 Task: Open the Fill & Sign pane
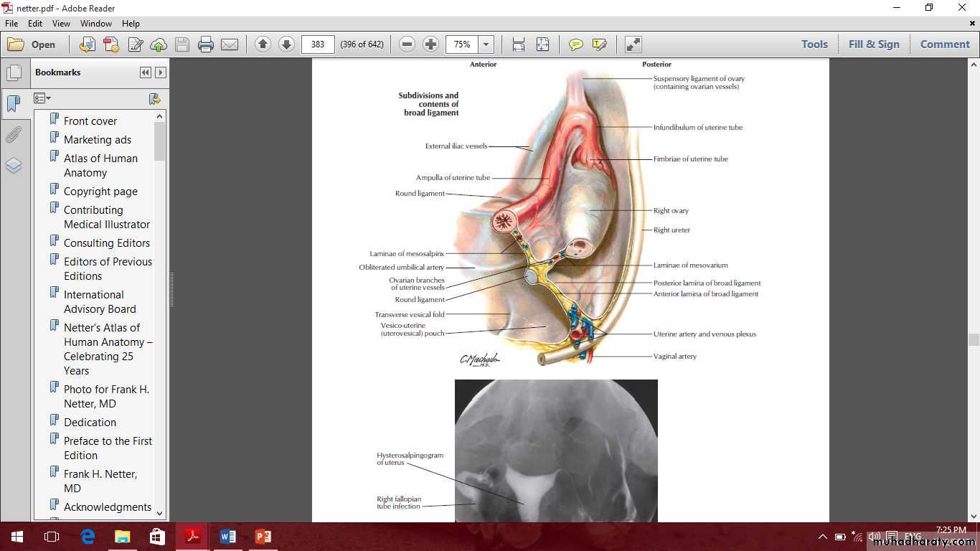pyautogui.click(x=873, y=44)
